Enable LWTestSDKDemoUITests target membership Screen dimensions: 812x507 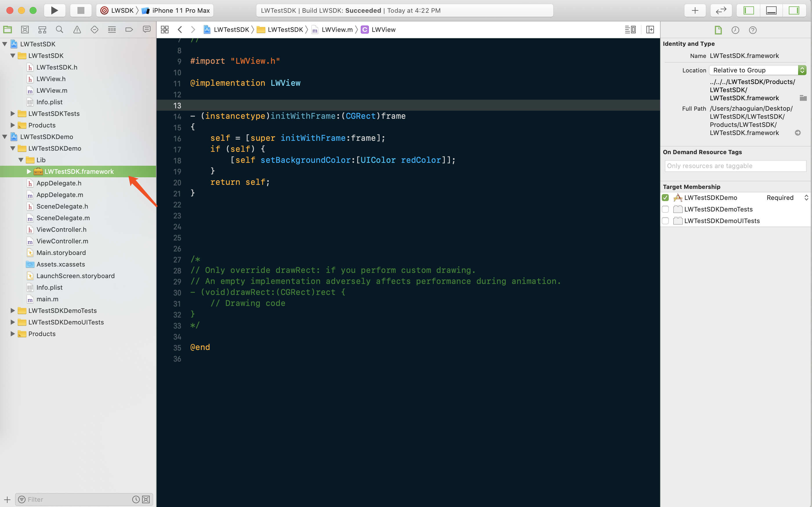tap(665, 221)
